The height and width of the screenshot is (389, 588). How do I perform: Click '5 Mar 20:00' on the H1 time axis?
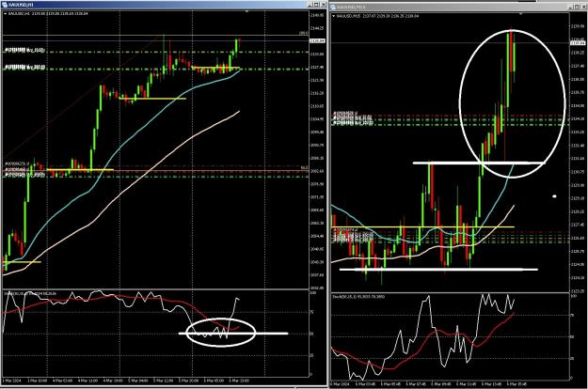tap(188, 381)
